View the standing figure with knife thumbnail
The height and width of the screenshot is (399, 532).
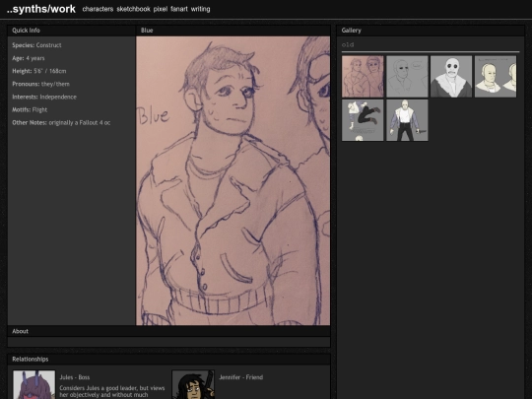(407, 120)
